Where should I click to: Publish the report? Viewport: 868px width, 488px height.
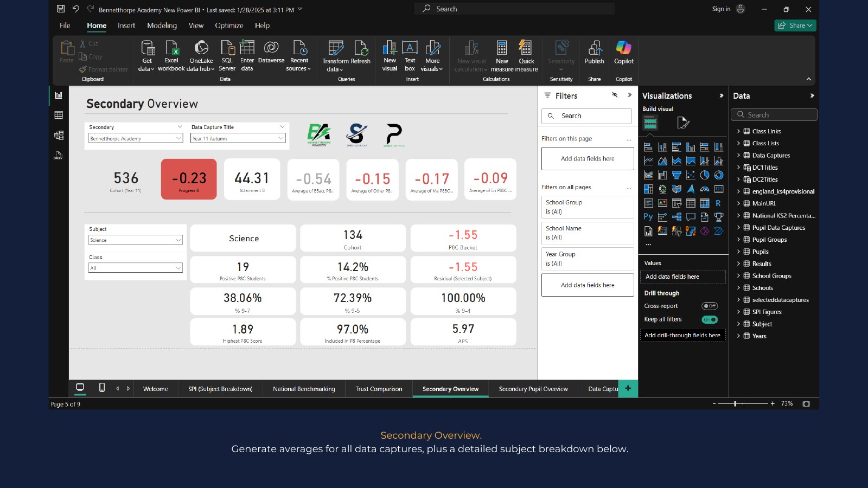595,52
